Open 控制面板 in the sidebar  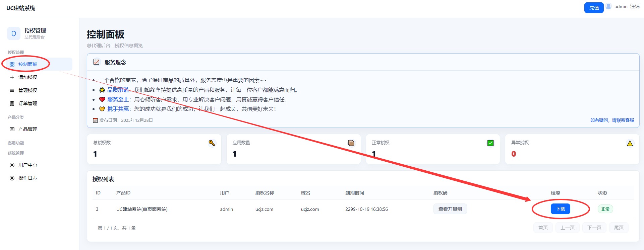pyautogui.click(x=39, y=64)
